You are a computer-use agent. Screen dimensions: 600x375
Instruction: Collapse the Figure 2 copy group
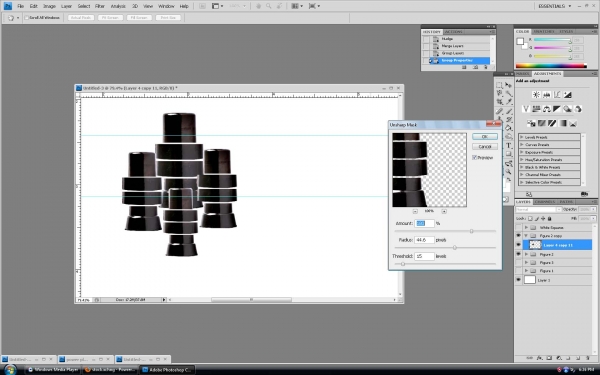[x=527, y=236]
